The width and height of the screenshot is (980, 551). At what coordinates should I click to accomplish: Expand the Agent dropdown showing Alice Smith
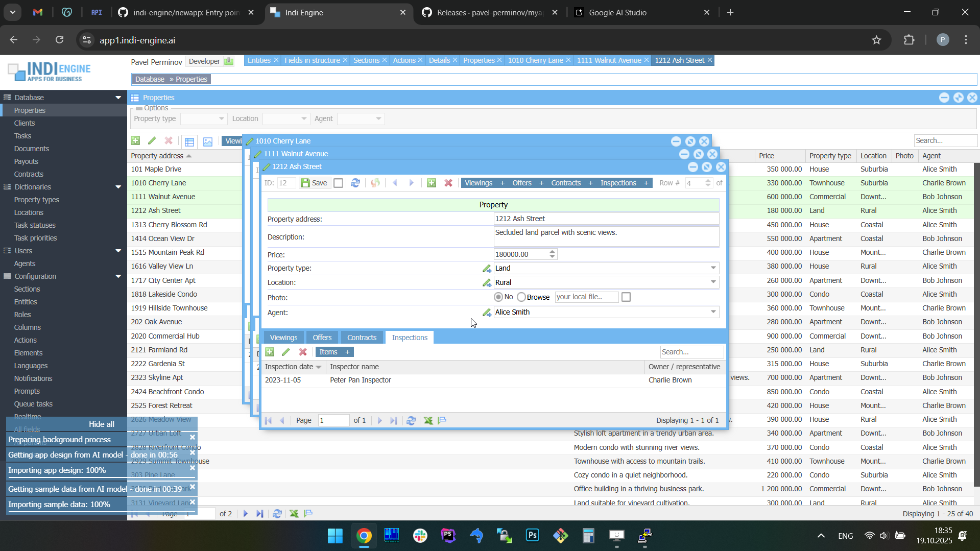click(713, 312)
